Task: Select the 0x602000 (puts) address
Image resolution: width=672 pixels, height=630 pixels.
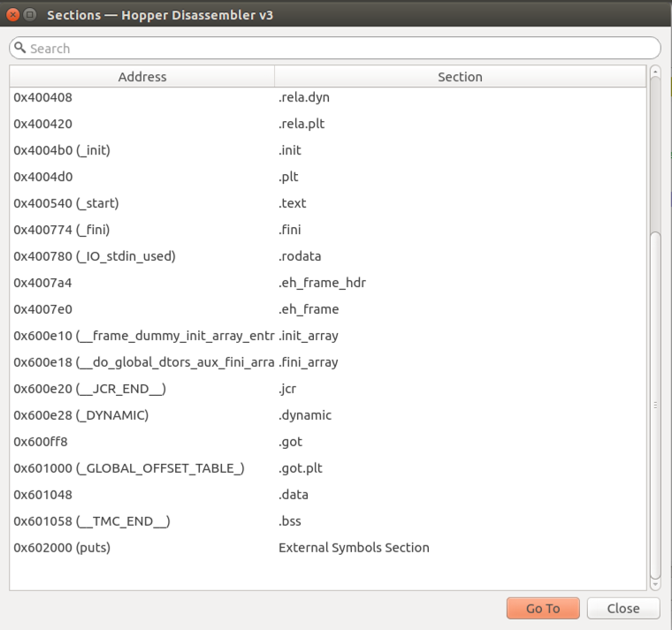Action: (62, 548)
